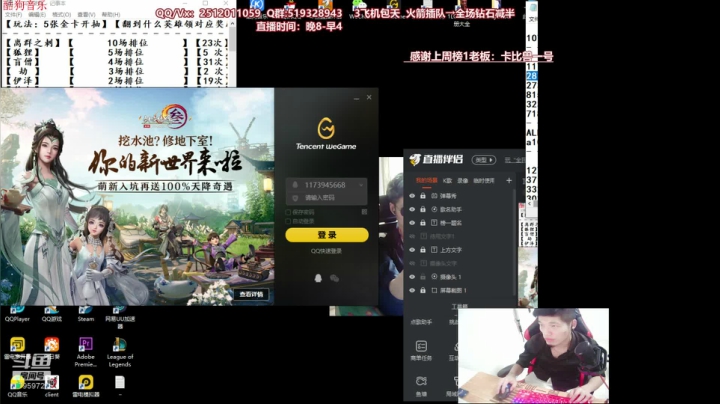Toggle visibility of 歌名助手 source
Viewport: 720px width, 404px height.
point(412,209)
